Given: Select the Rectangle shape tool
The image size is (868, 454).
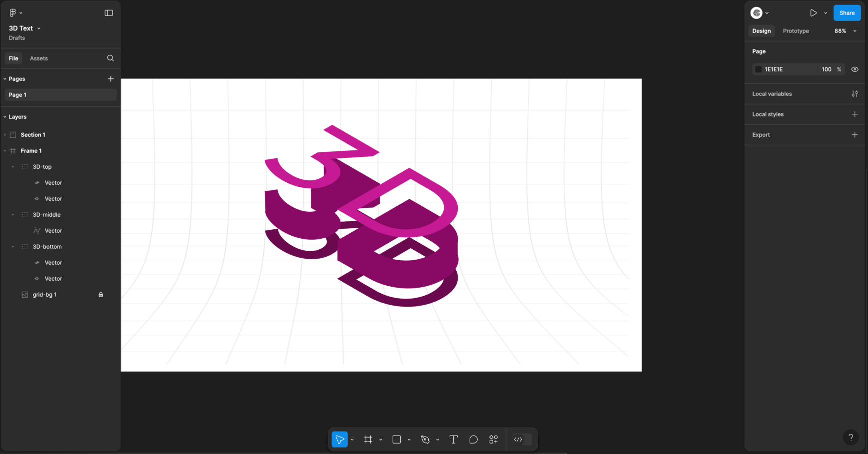Looking at the screenshot, I should click(x=397, y=440).
